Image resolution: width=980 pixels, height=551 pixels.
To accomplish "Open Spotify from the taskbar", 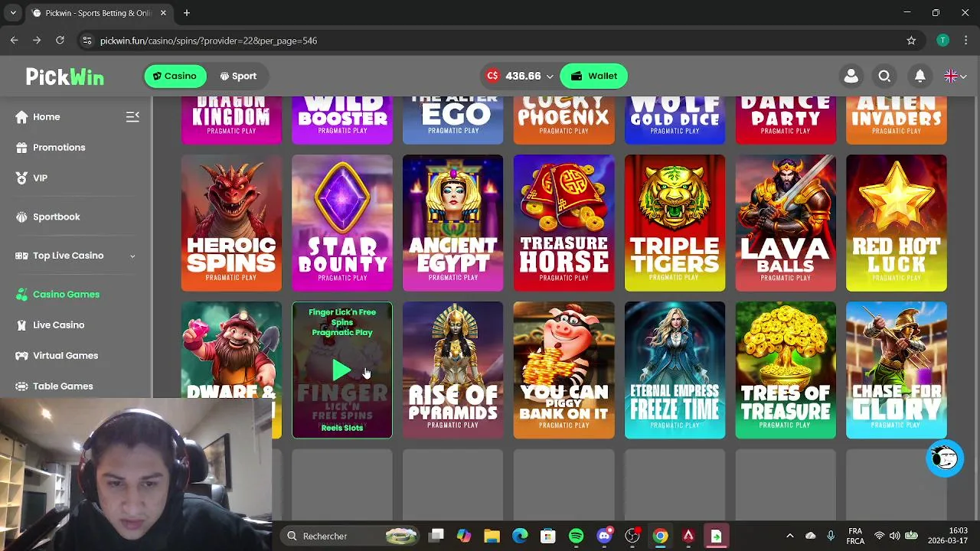I will click(576, 536).
